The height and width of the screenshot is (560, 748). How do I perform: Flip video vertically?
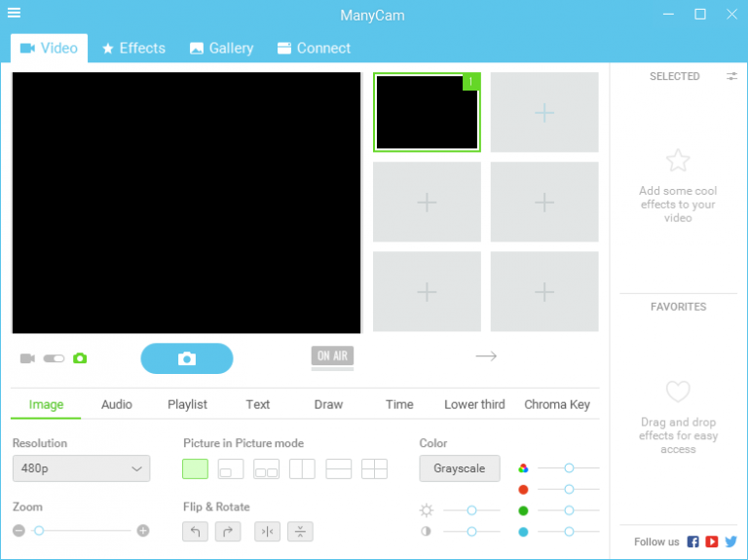(x=300, y=532)
